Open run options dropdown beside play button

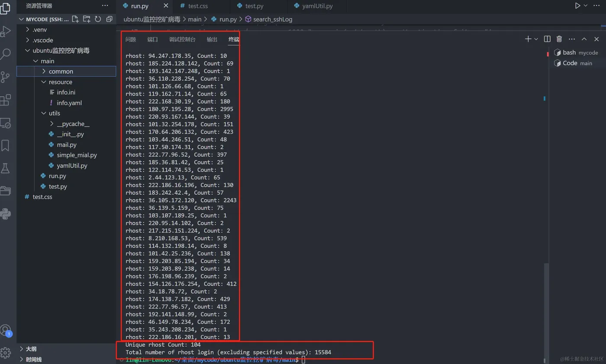[x=586, y=6]
